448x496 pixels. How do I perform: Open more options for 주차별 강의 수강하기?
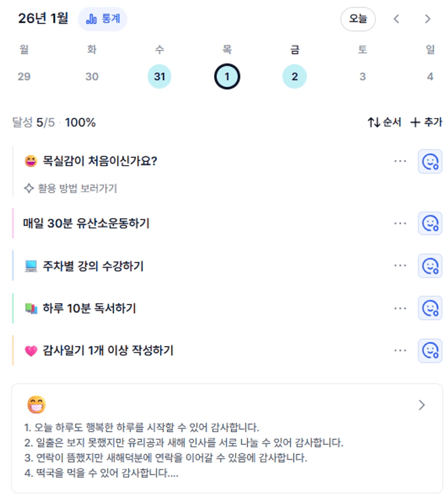[x=400, y=266]
